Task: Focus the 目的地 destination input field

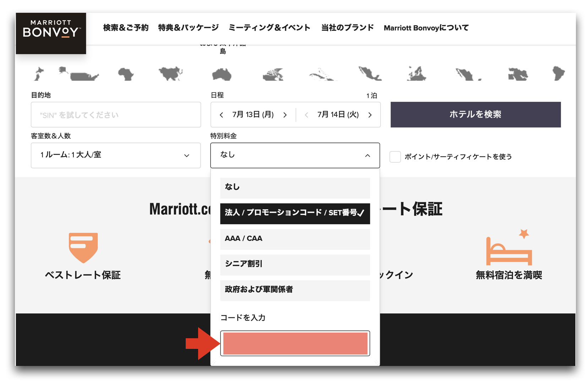Action: click(116, 114)
